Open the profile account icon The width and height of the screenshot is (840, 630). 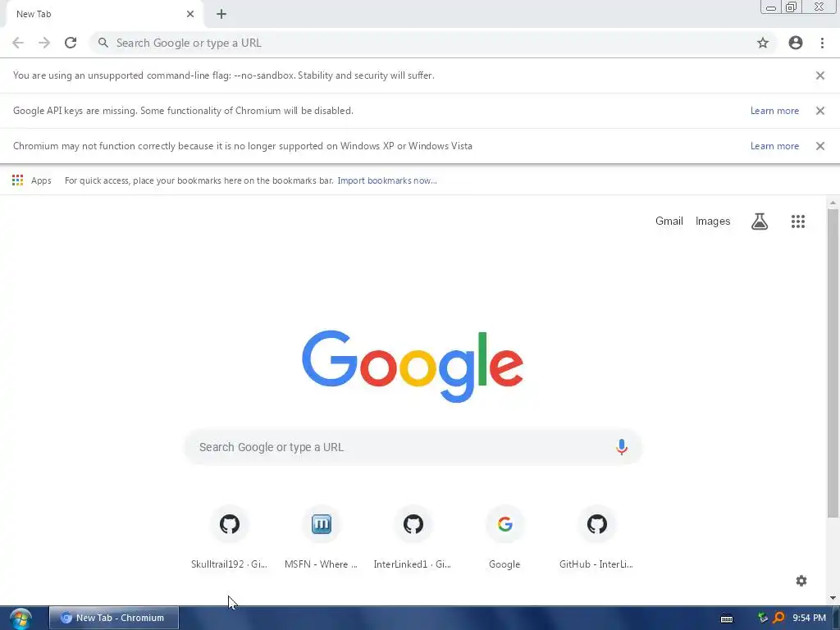(796, 43)
